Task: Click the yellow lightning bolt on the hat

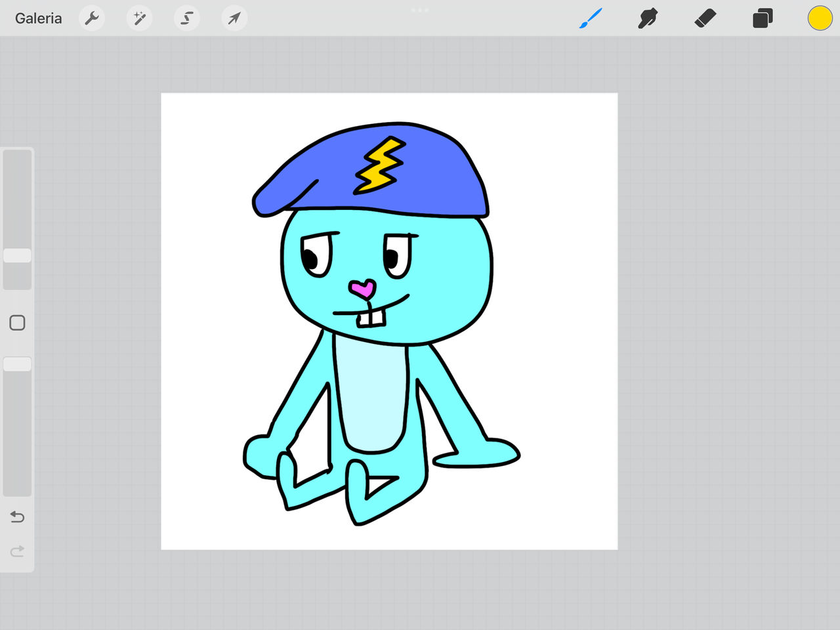Action: pos(379,165)
